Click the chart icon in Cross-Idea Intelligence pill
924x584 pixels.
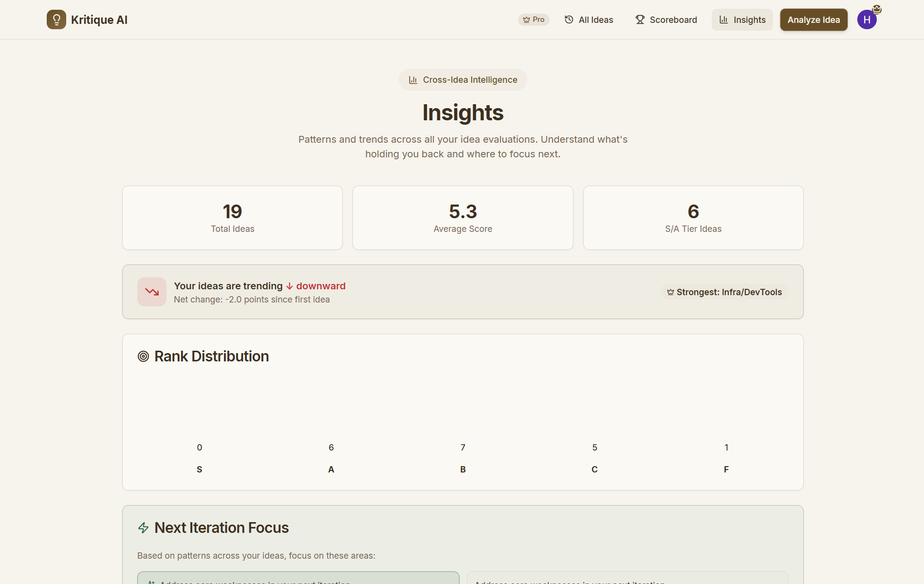pos(413,79)
